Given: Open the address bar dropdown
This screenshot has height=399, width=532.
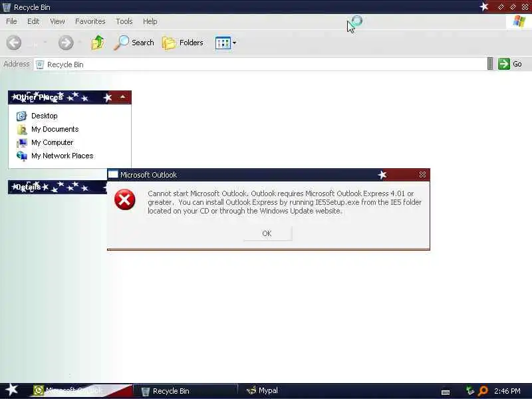Looking at the screenshot, I should click(490, 64).
